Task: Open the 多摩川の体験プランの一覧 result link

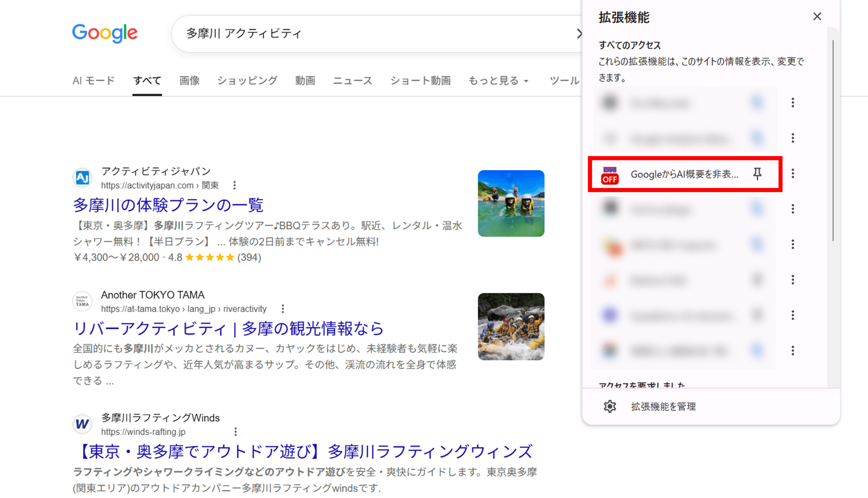Action: point(168,205)
